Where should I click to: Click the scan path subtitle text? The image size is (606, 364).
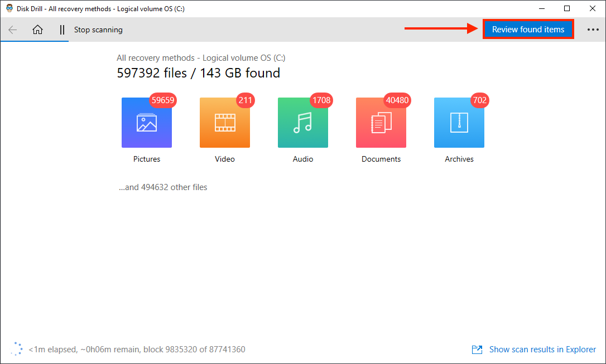tap(201, 58)
